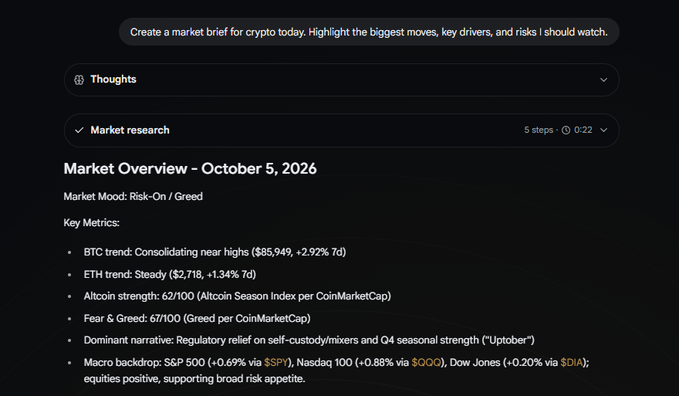Viewport: 679px width, 396px height.
Task: Click the 'Market Overview - October 5, 2026' heading
Action: click(190, 169)
